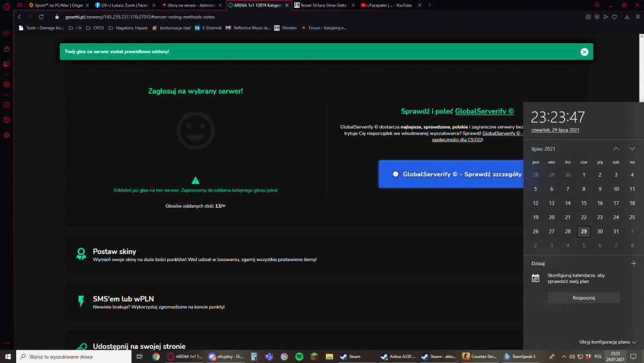644x363 pixels.
Task: Click the Windows taskbar search field
Action: (x=74, y=357)
